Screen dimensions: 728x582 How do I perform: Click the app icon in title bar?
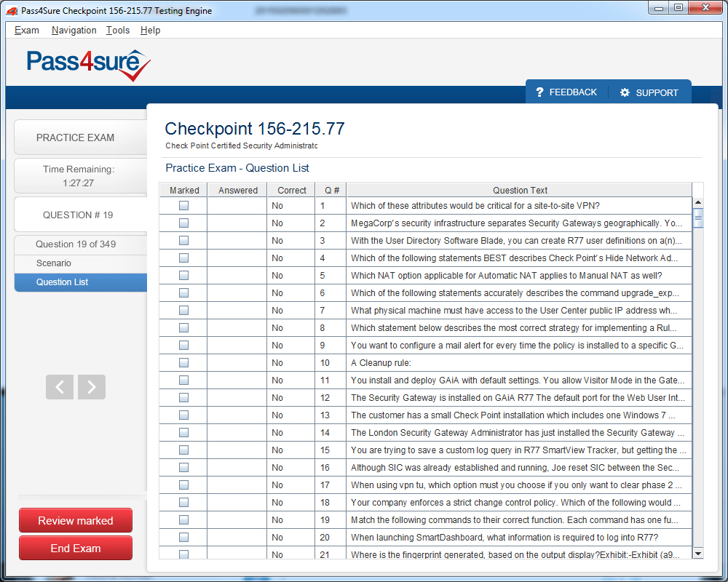12,11
